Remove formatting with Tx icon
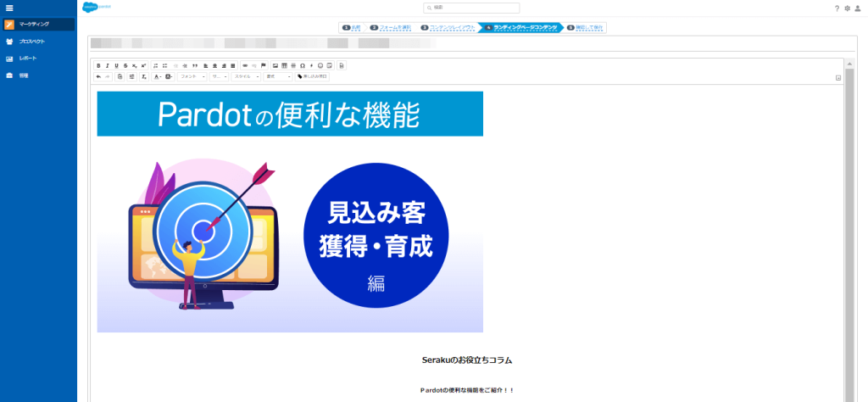868x402 pixels. coord(144,77)
